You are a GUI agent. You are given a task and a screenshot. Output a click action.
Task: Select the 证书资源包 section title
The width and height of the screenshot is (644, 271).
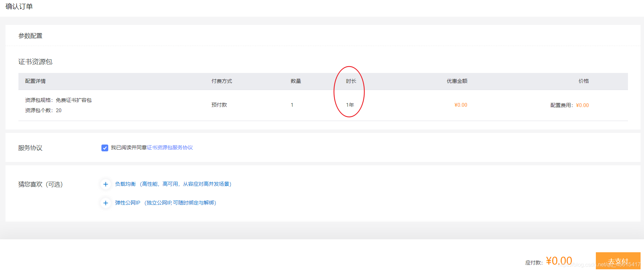pyautogui.click(x=35, y=62)
